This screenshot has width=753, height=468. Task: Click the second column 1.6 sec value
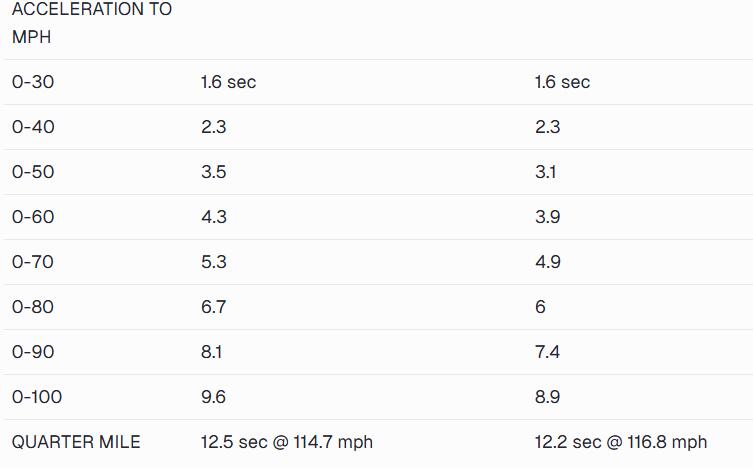pos(562,82)
